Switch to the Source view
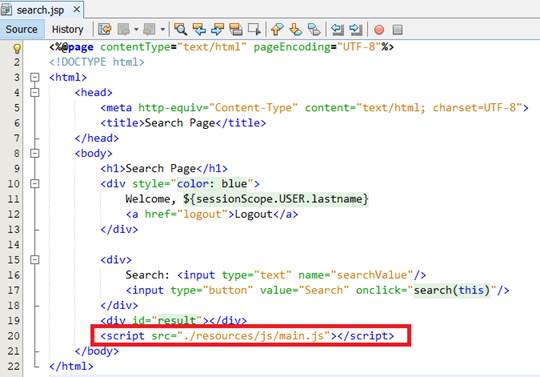 (21, 29)
